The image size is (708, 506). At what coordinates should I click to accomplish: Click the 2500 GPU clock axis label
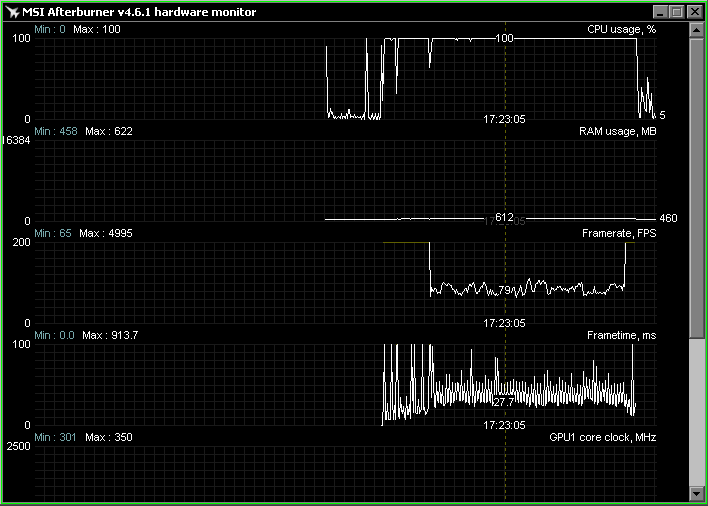[19, 446]
